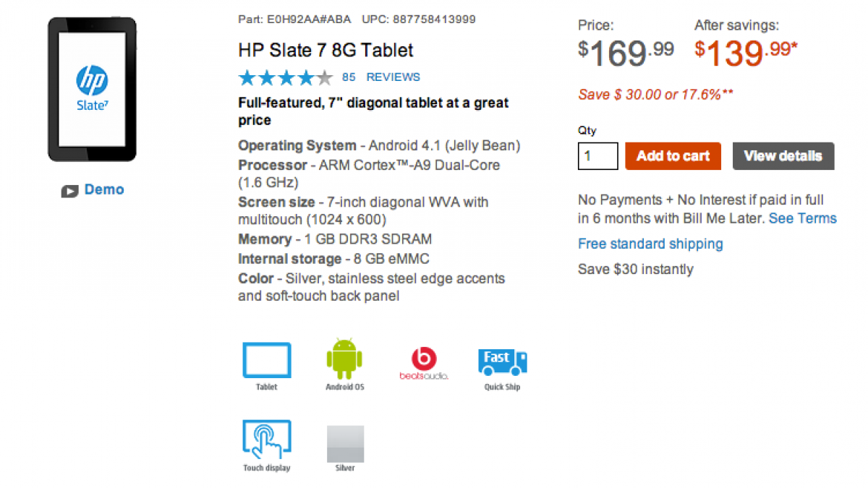Click the star rating icons
The height and width of the screenshot is (488, 868).
point(285,77)
